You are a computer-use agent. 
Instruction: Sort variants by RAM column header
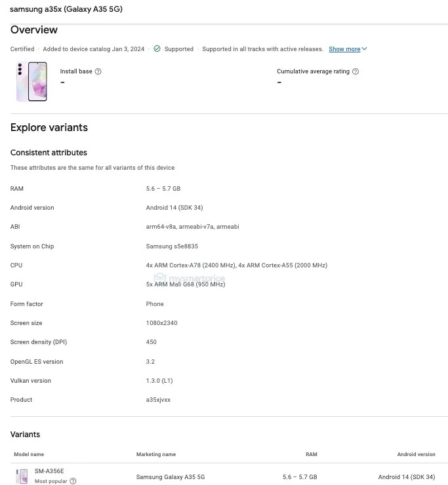(311, 454)
